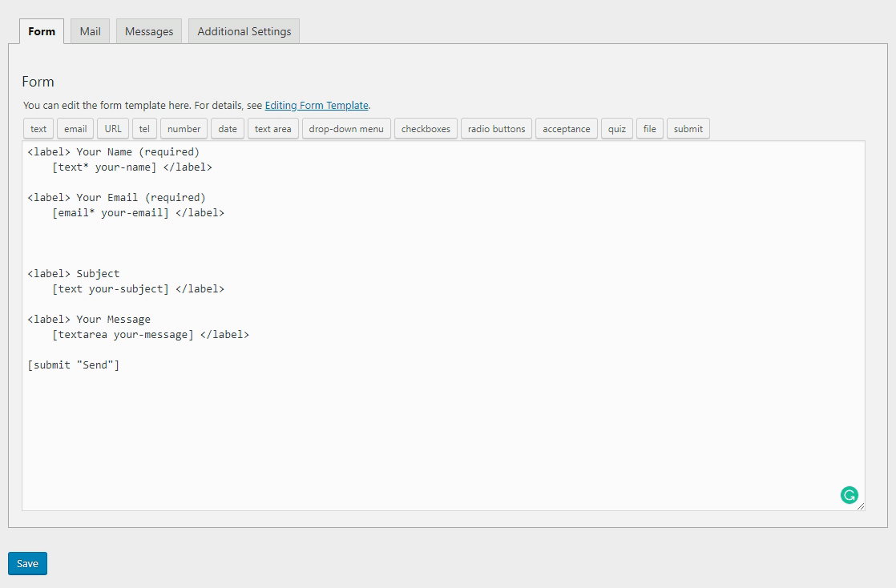
Task: Click the green Grammarly icon in editor
Action: (850, 495)
